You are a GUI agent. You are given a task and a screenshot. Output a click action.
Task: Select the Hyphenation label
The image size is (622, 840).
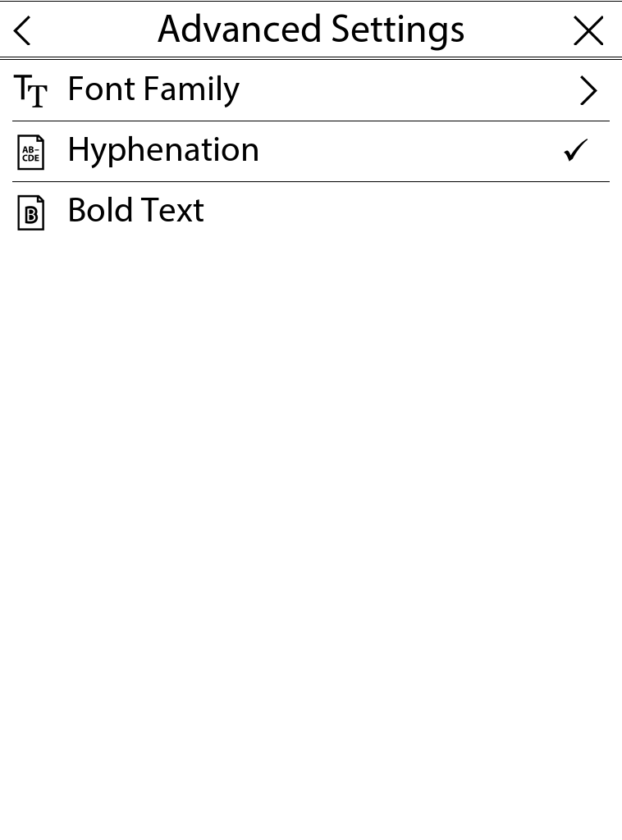163,150
